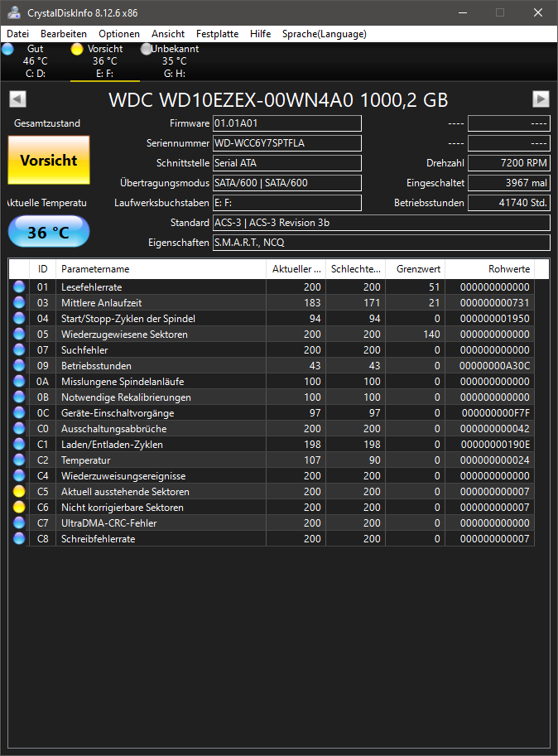Open the Sprache(Language) menu
The height and width of the screenshot is (756, 558).
coord(325,34)
